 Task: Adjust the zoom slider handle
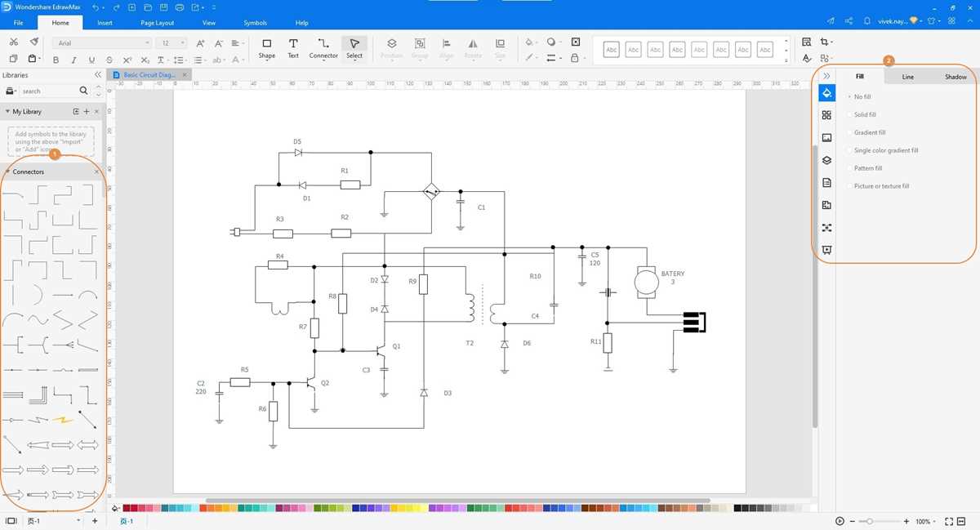click(x=870, y=521)
